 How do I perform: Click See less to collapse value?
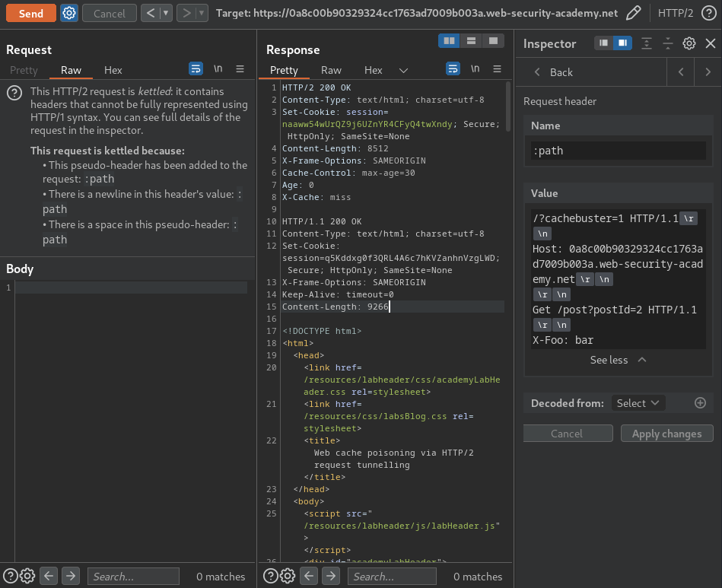pos(618,360)
